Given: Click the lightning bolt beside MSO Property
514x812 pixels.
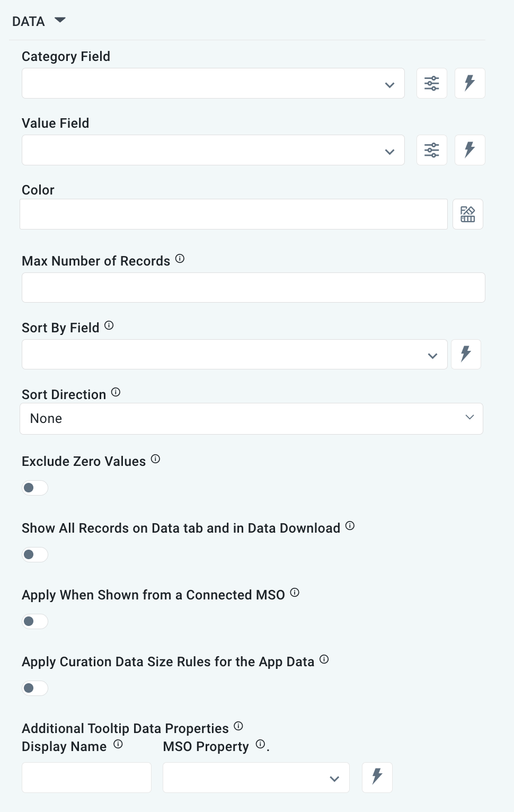Looking at the screenshot, I should [x=377, y=777].
